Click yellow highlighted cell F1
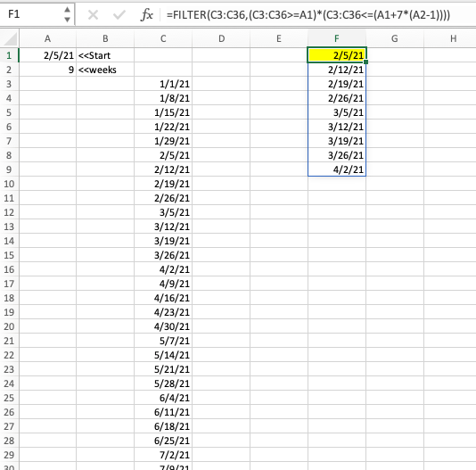 point(337,55)
